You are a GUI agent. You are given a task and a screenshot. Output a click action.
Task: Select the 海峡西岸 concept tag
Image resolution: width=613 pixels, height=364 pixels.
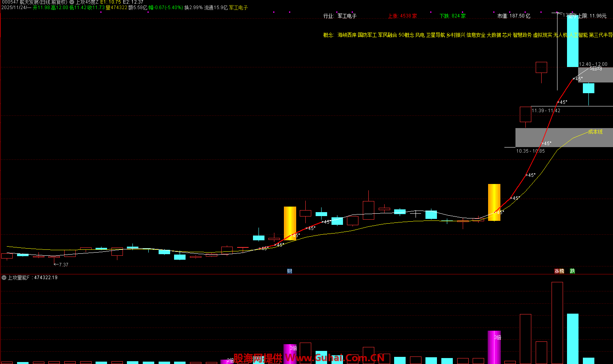(x=347, y=35)
